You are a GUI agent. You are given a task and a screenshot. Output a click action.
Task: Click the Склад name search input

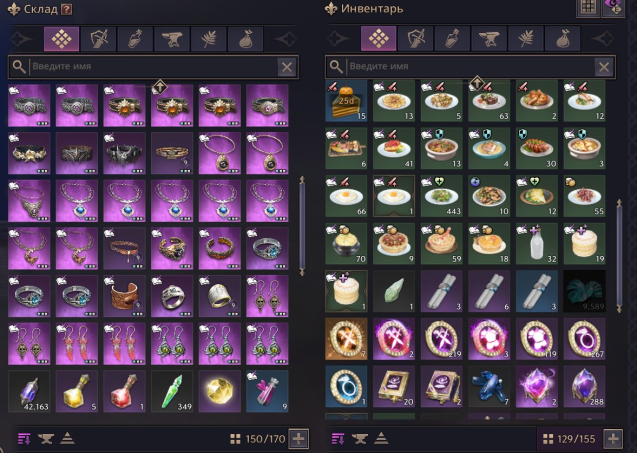[x=154, y=67]
